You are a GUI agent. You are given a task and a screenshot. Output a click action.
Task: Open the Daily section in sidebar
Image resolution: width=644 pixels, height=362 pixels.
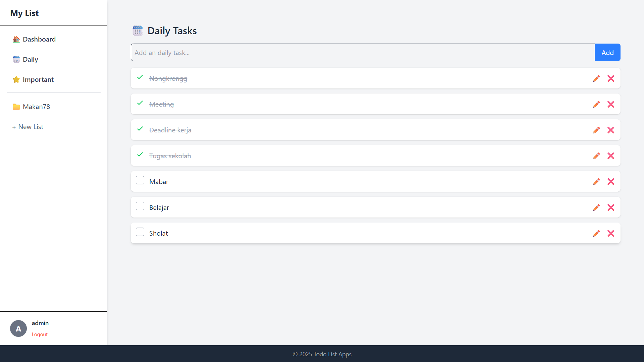30,59
